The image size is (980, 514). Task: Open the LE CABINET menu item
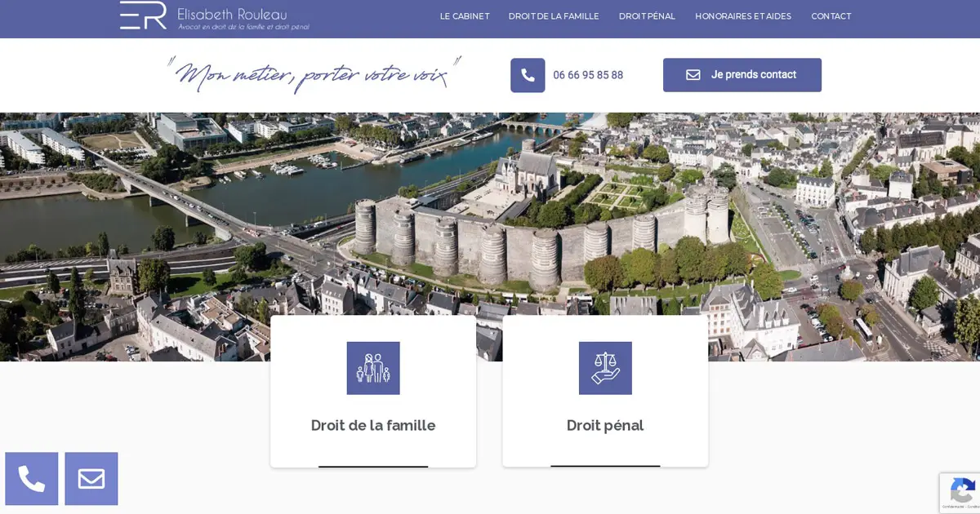click(x=465, y=16)
